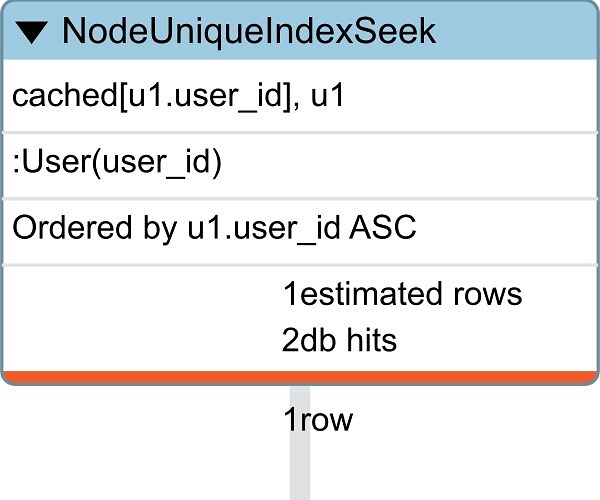The width and height of the screenshot is (600, 500).
Task: Click the 1 row output label
Action: (318, 420)
